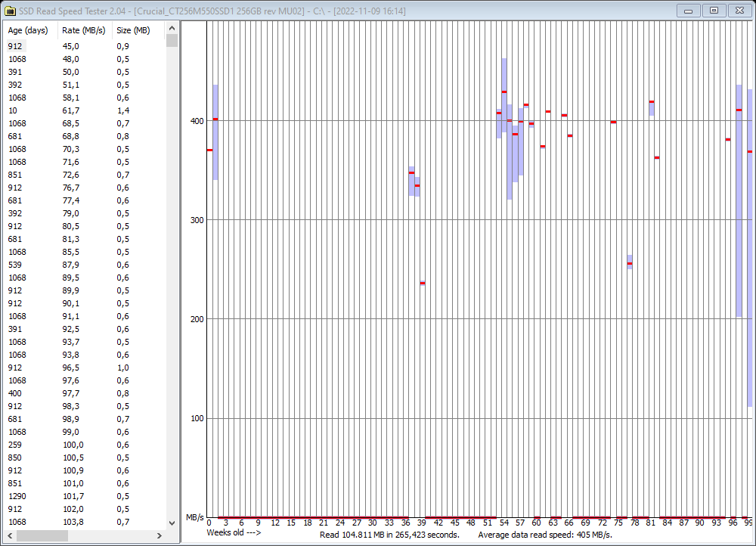
Task: Select the row with age 539 days
Action: tap(85, 265)
